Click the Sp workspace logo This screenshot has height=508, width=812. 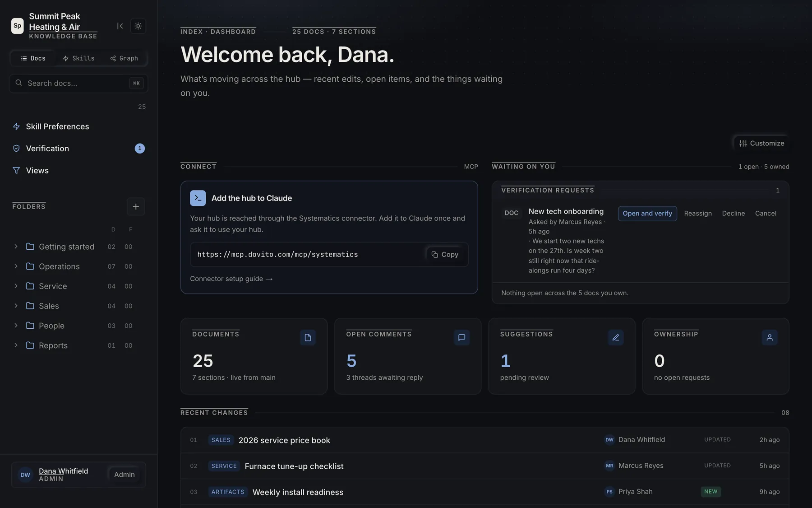[17, 26]
